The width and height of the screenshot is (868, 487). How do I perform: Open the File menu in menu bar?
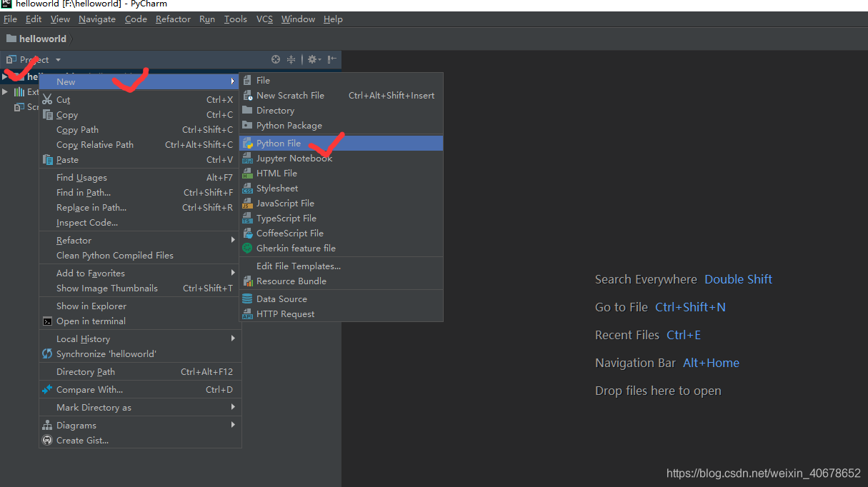(10, 19)
